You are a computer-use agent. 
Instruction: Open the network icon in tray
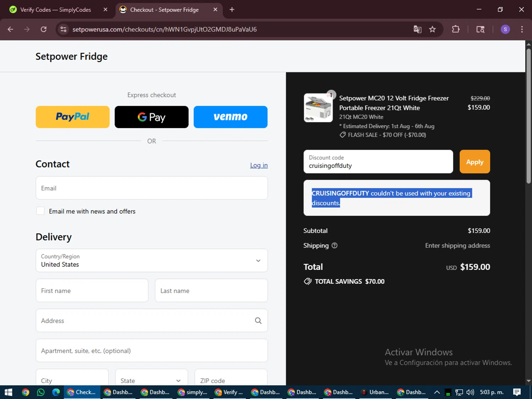[459, 392]
